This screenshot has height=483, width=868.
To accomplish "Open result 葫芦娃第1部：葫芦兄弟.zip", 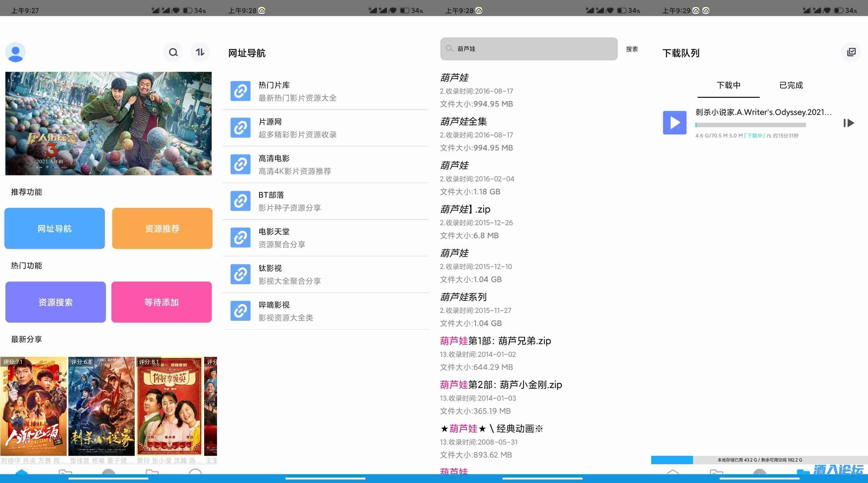I will [495, 341].
